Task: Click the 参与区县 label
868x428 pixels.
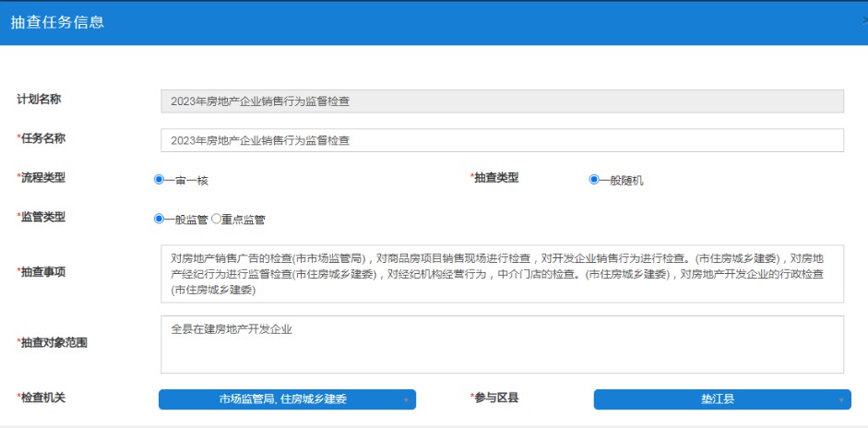Action: point(495,398)
